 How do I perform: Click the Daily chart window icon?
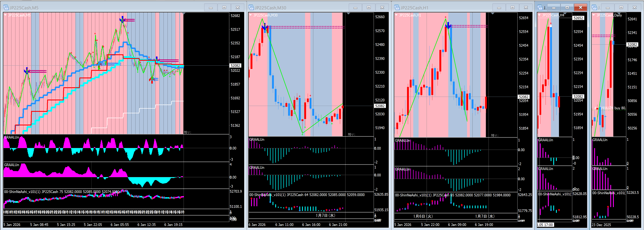coord(594,8)
